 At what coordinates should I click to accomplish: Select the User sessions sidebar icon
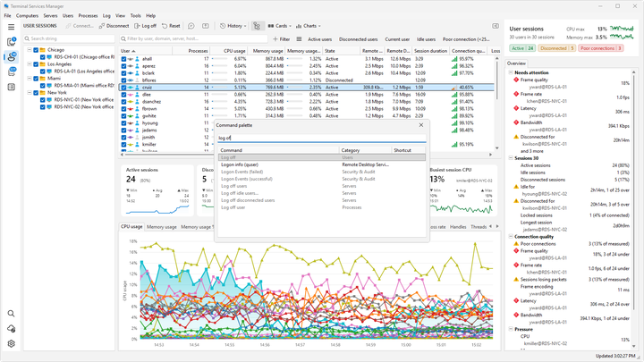(x=11, y=56)
